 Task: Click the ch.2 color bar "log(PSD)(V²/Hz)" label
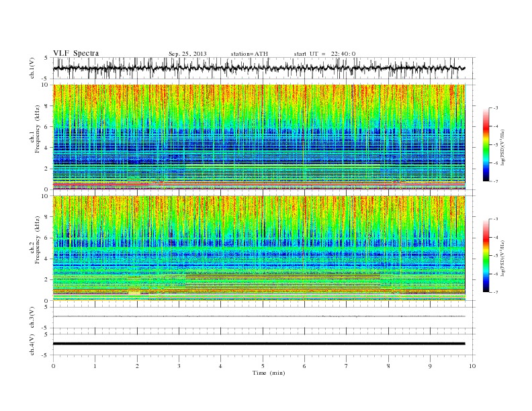pos(502,258)
